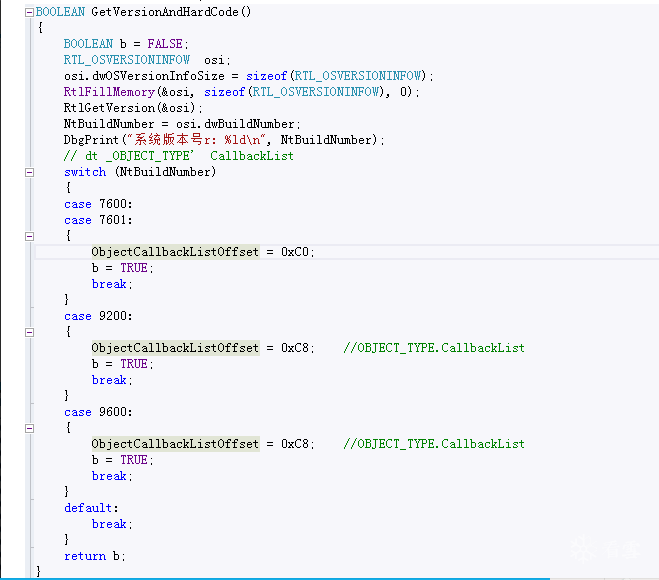Click the value 0xC0

295,252
